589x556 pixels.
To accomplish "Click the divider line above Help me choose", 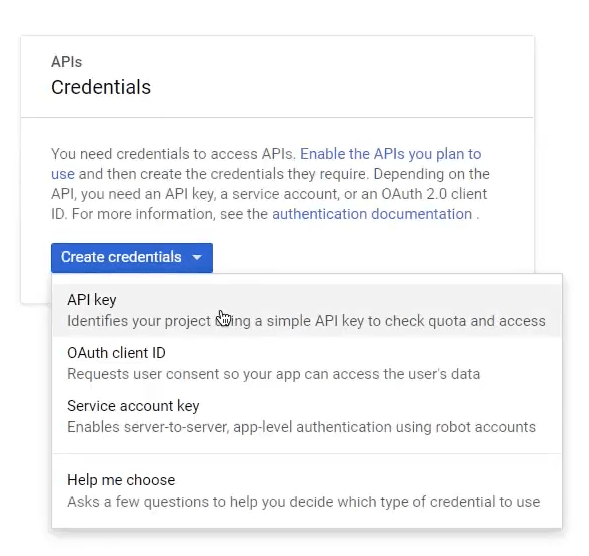I will click(x=307, y=453).
